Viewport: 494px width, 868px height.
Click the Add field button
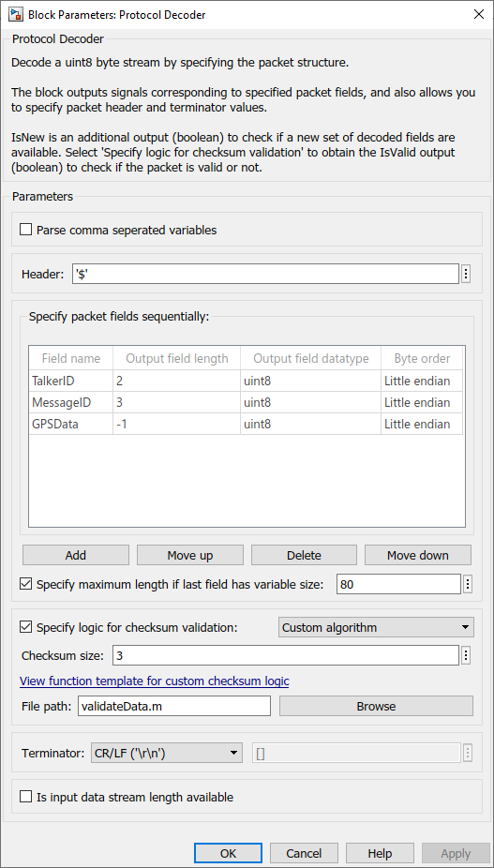(75, 555)
